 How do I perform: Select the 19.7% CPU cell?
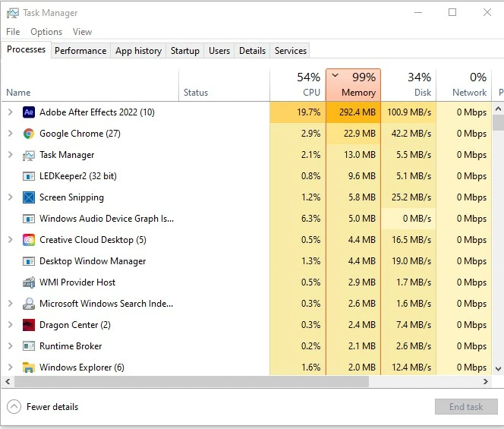point(298,112)
